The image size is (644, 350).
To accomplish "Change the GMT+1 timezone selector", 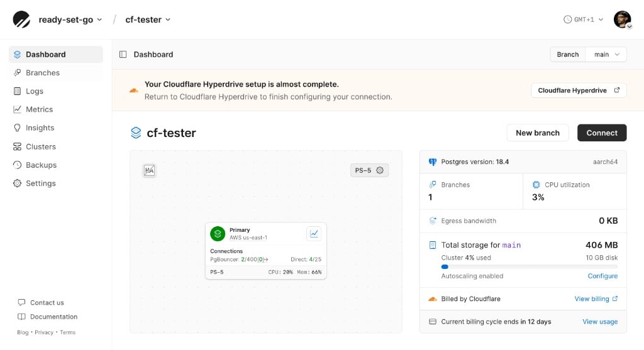I will (x=583, y=19).
